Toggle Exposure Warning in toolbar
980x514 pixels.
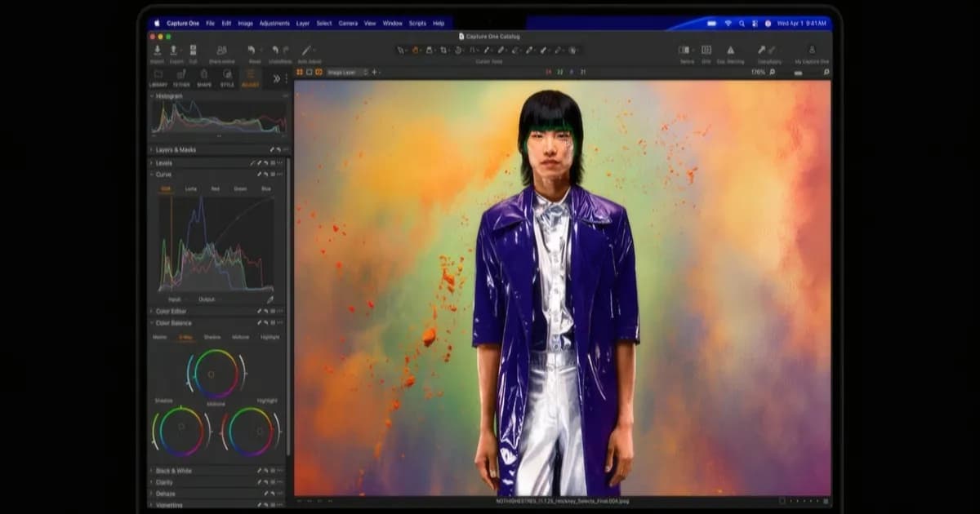click(730, 50)
